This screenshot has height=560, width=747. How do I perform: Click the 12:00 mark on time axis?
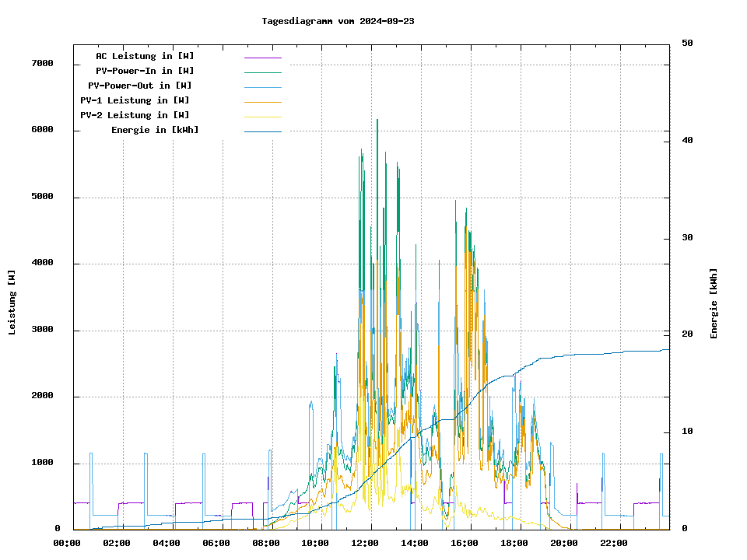point(365,543)
